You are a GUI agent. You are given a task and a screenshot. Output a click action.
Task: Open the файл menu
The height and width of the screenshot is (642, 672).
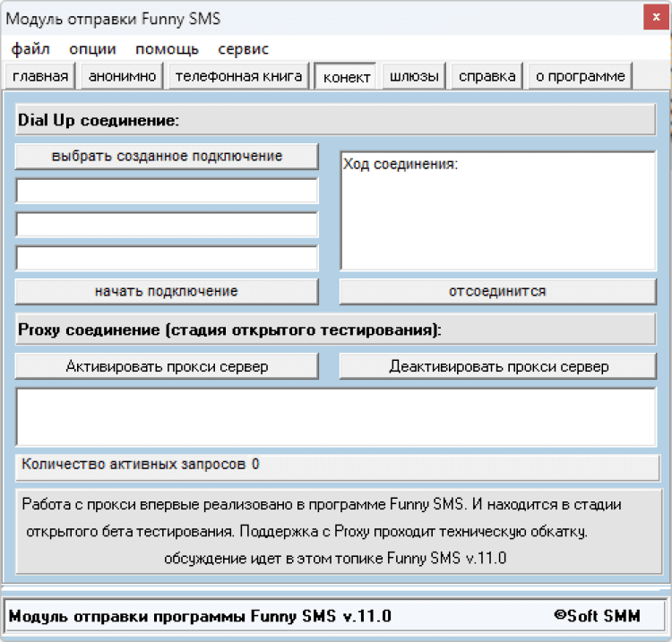pyautogui.click(x=30, y=49)
